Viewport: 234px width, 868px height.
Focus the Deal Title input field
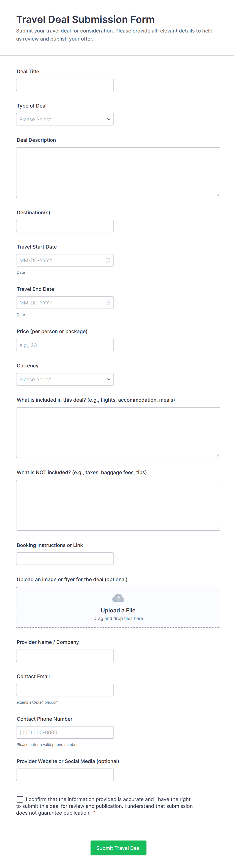point(65,85)
